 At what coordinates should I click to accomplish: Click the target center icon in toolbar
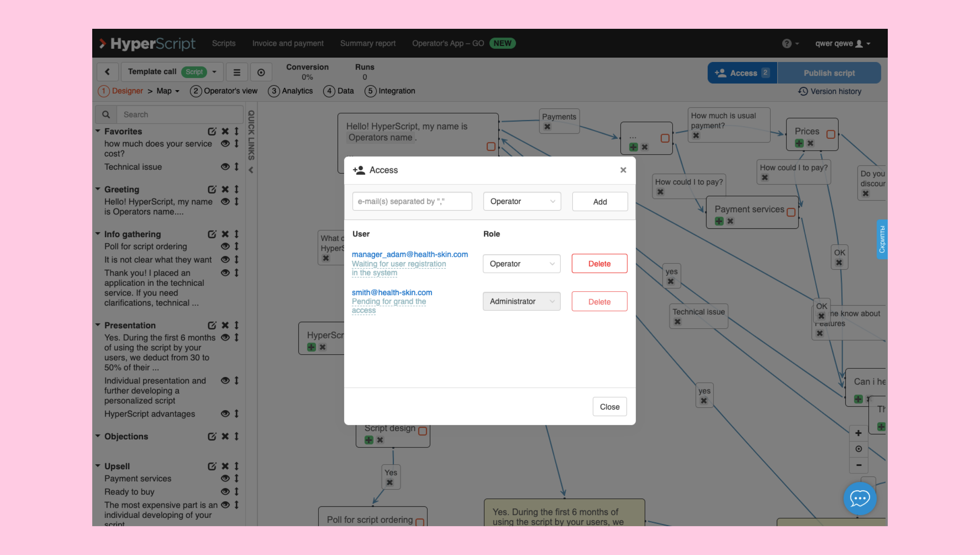(x=261, y=72)
